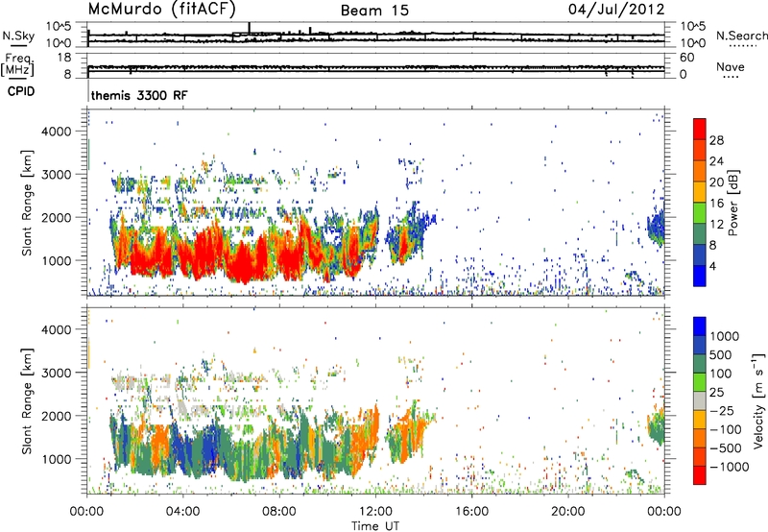Click the Power [dB] colorbar title
The height and width of the screenshot is (532, 768).
click(x=733, y=203)
